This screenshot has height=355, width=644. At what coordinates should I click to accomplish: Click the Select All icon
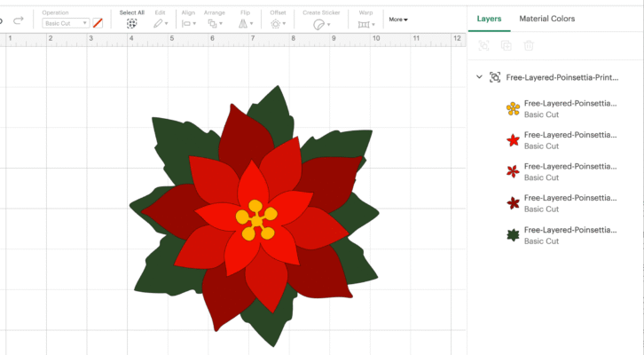point(131,24)
